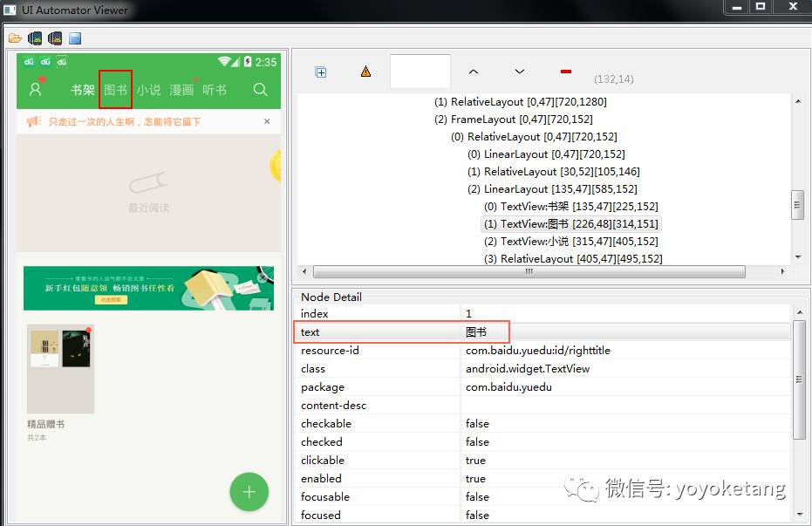Close the UI Automator Viewer window
The image size is (812, 526).
coord(793,7)
